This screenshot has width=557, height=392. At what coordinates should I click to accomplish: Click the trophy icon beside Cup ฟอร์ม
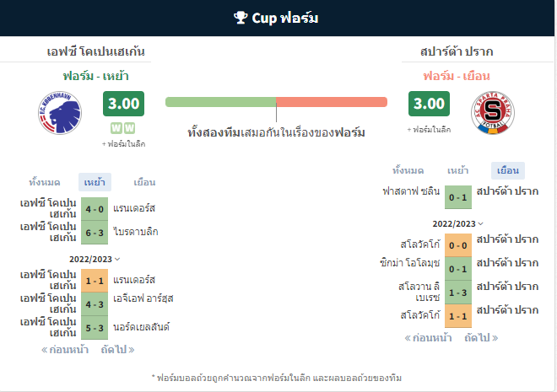click(241, 18)
